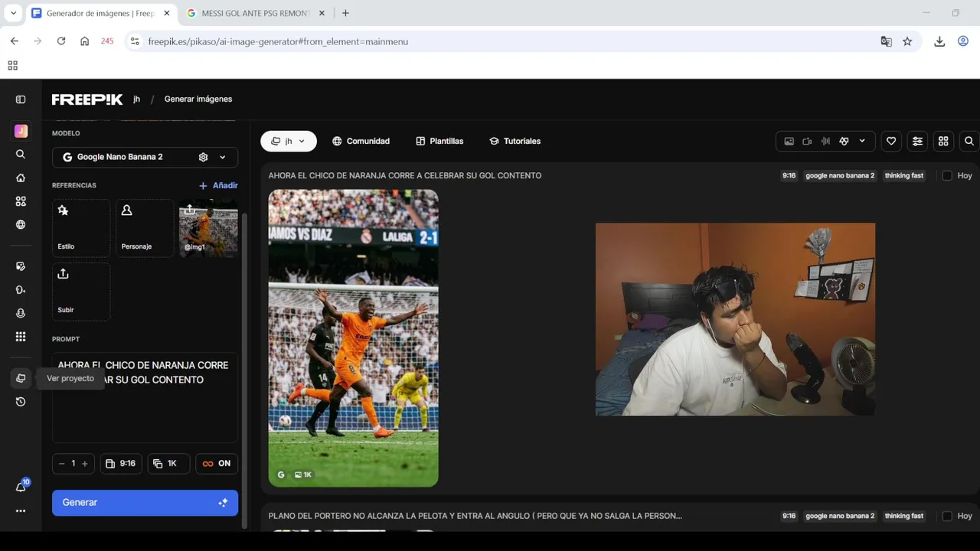980x551 pixels.
Task: Add a Personaje reference
Action: 145,227
